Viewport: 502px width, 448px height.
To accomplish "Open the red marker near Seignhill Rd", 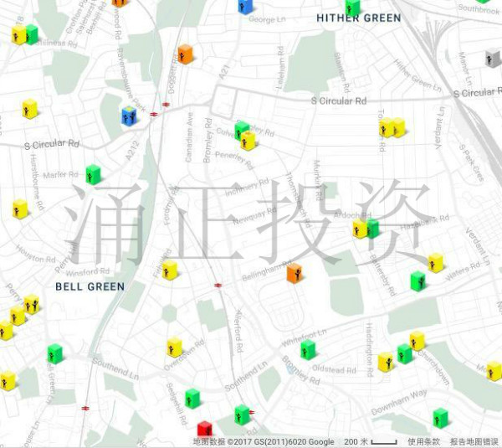I will point(205,429).
